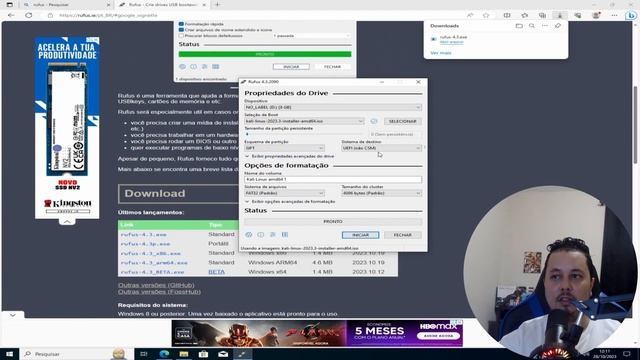Open rufus-4.3p.exe portable link
This screenshot has width=640, height=360.
[145, 244]
